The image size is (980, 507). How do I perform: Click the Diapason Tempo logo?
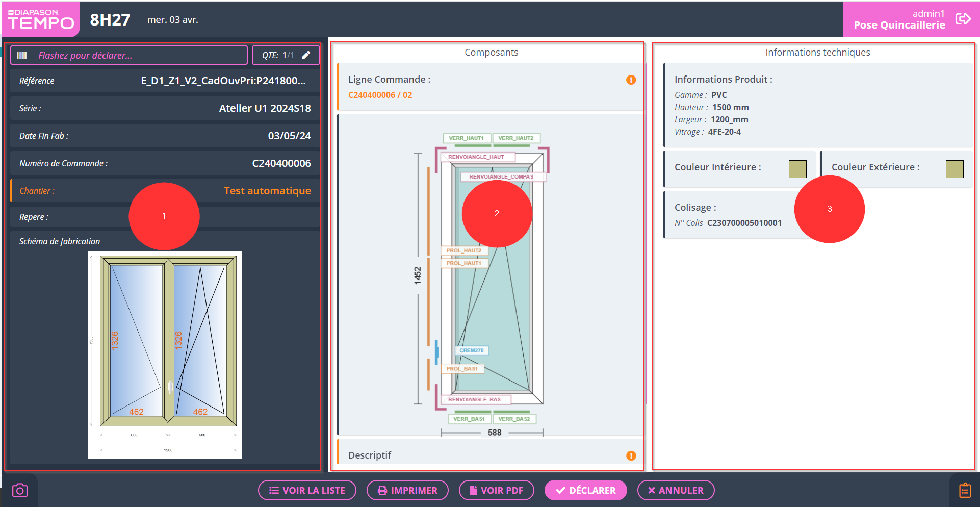(41, 19)
